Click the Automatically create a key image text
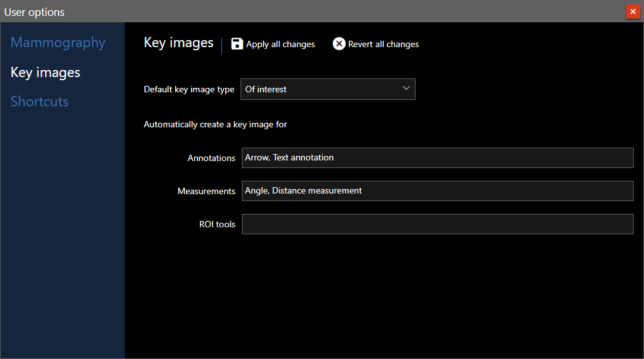Viewport: 644px width, 359px height. (215, 124)
